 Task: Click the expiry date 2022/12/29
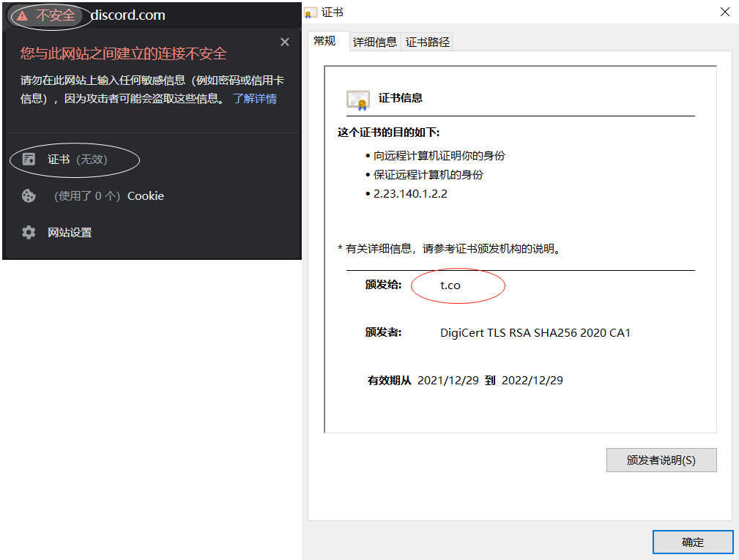coord(532,380)
